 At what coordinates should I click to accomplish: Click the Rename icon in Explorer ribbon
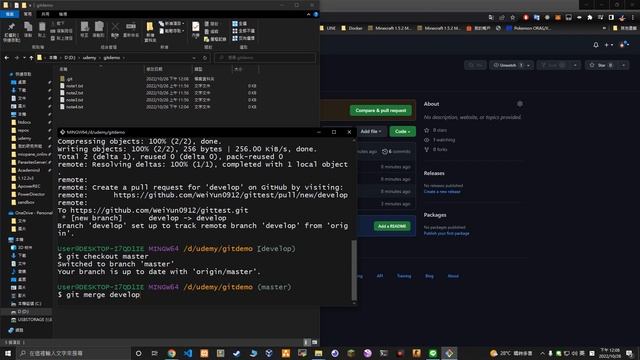[x=131, y=27]
